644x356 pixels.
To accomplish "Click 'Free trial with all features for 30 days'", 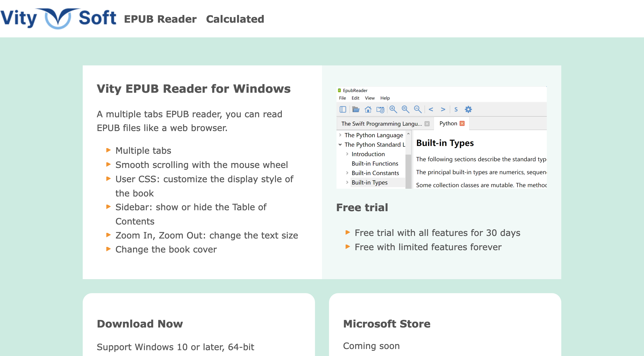I will click(x=437, y=233).
